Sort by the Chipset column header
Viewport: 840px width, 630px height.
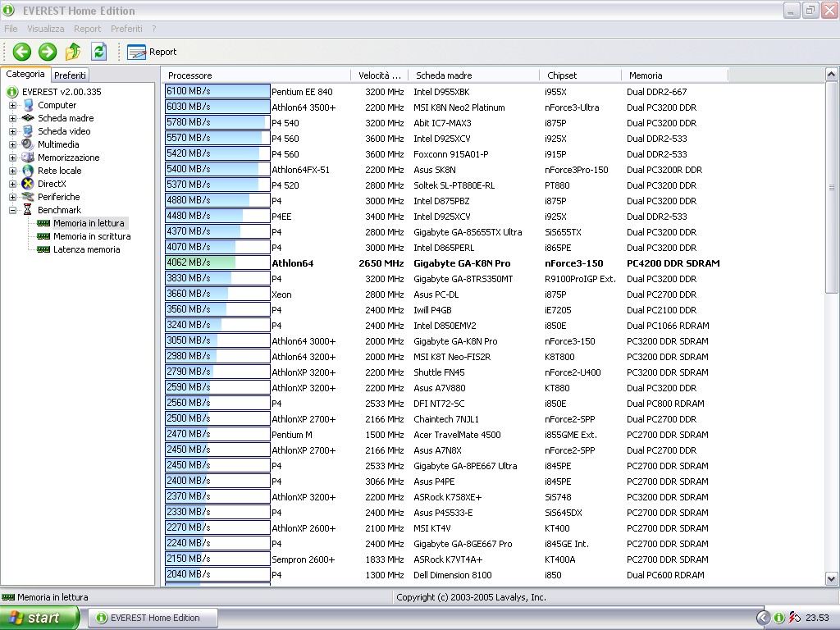(581, 75)
